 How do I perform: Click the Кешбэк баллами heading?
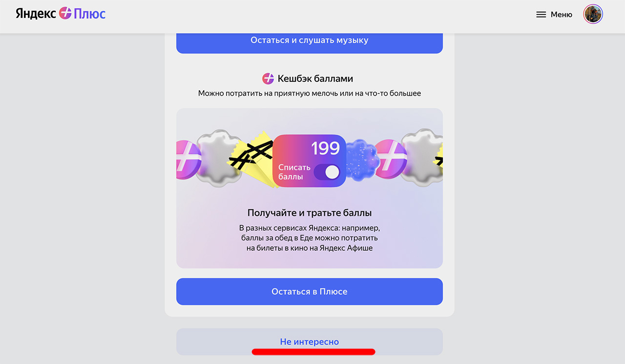315,79
